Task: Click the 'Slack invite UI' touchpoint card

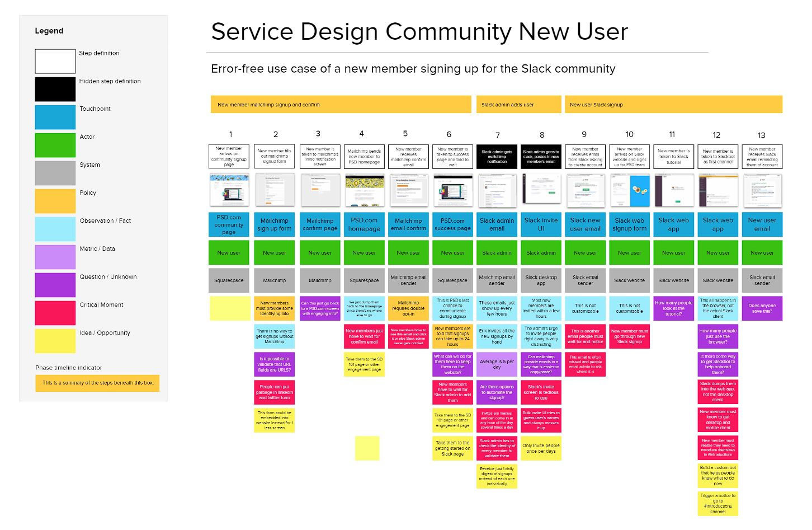Action: pos(541,224)
